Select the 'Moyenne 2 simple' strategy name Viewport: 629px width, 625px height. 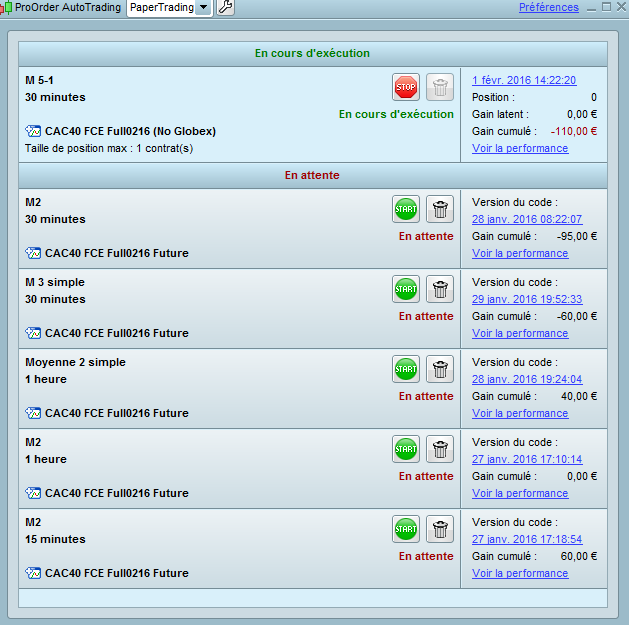point(75,362)
